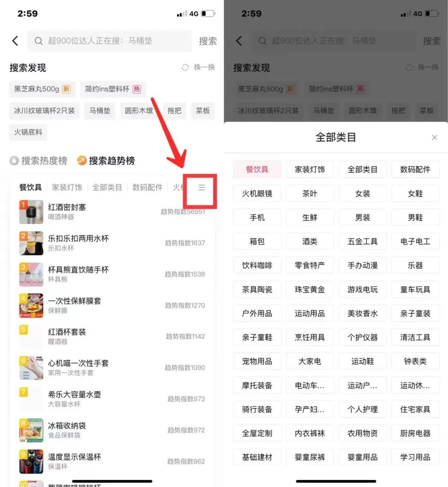This screenshot has height=487, width=448.
Task: View the 红酒密封塞 trend item thumbnail
Action: (x=31, y=212)
